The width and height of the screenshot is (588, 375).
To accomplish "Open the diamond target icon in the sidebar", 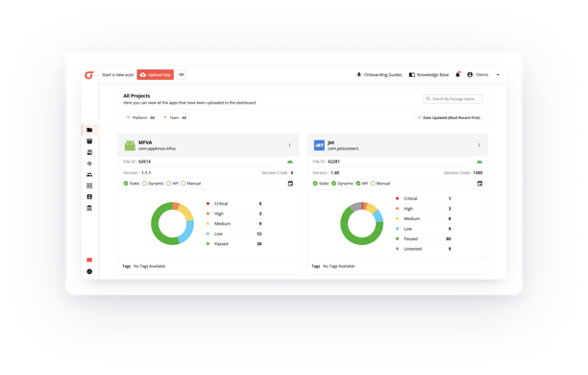I will (89, 163).
